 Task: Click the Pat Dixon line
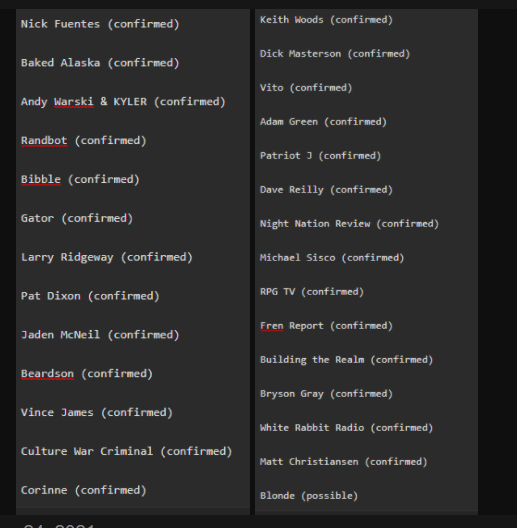click(x=90, y=296)
